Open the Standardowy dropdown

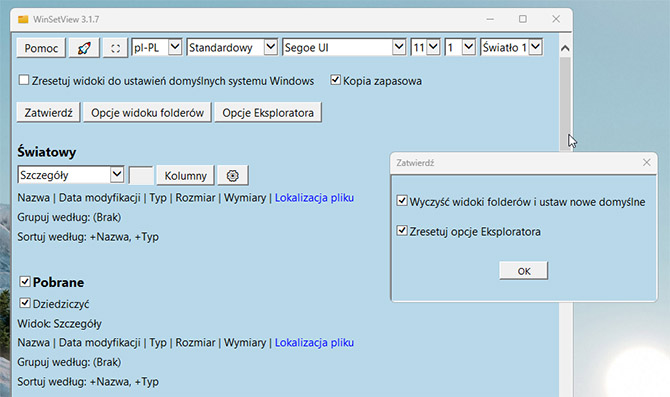point(232,47)
